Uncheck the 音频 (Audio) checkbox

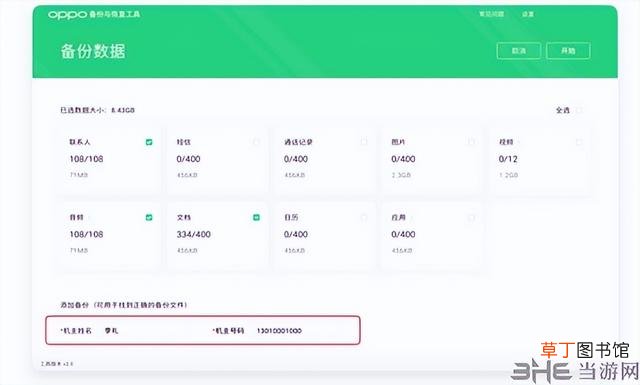[149, 218]
